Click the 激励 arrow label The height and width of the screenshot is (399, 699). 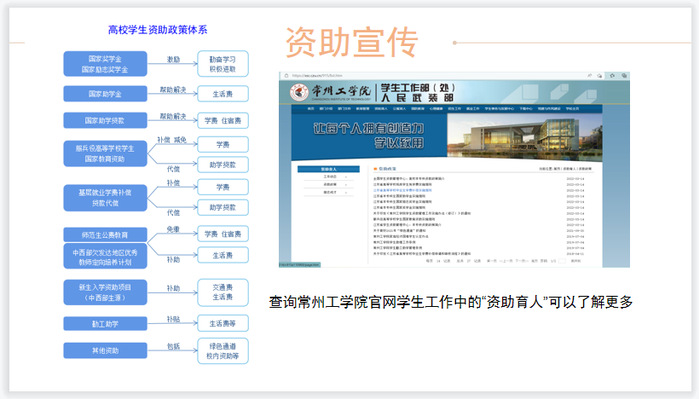(x=173, y=59)
